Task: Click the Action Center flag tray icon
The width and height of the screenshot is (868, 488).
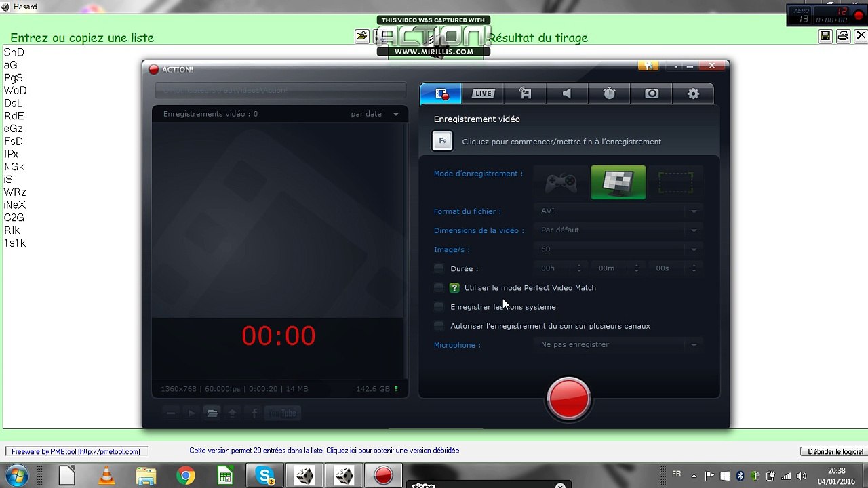Action: [x=709, y=476]
